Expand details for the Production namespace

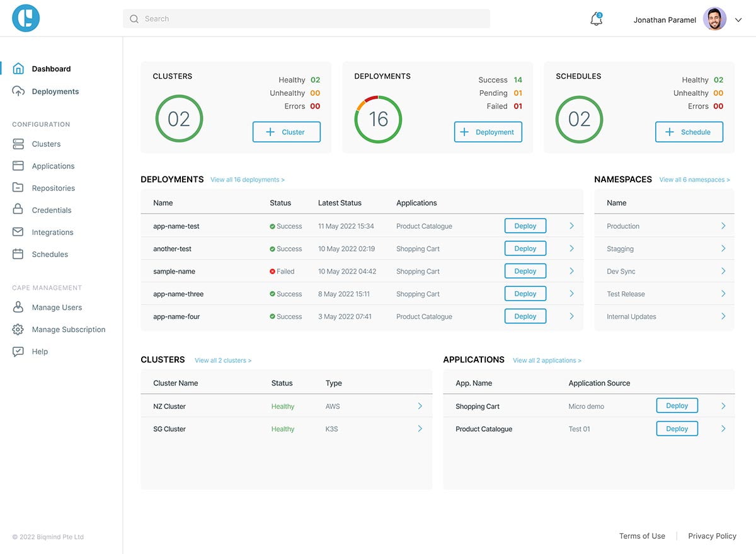(x=724, y=226)
